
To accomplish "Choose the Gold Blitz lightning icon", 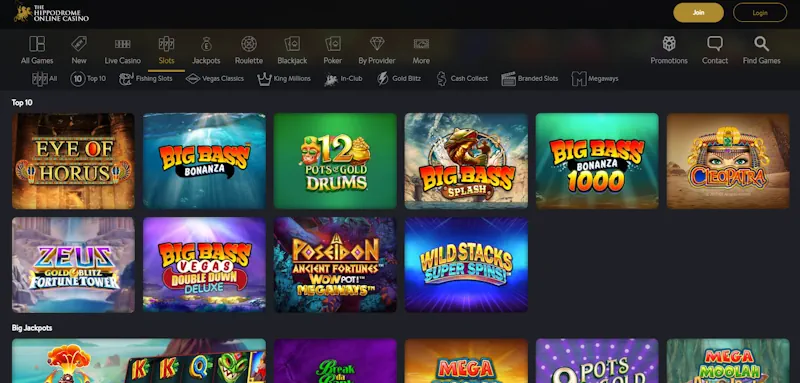I will click(382, 79).
